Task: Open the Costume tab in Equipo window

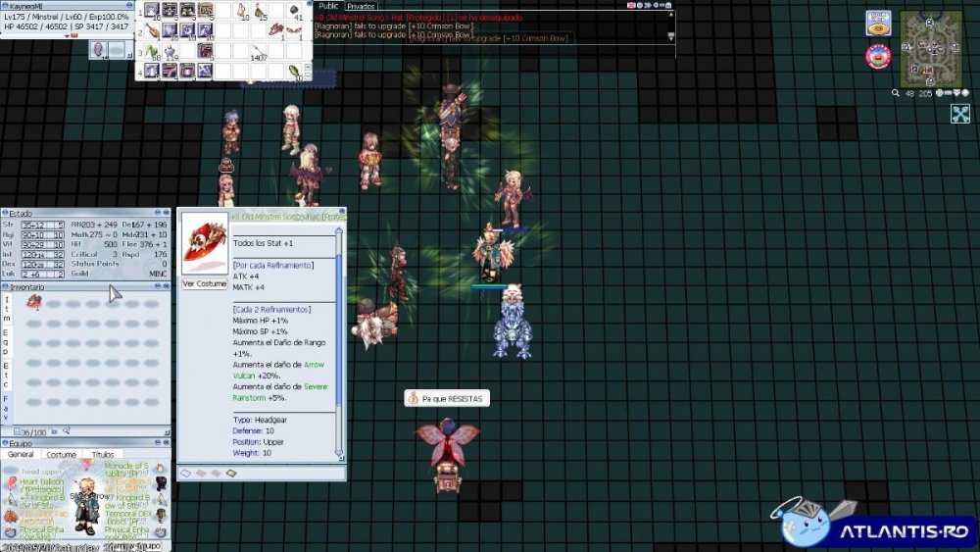Action: click(61, 455)
